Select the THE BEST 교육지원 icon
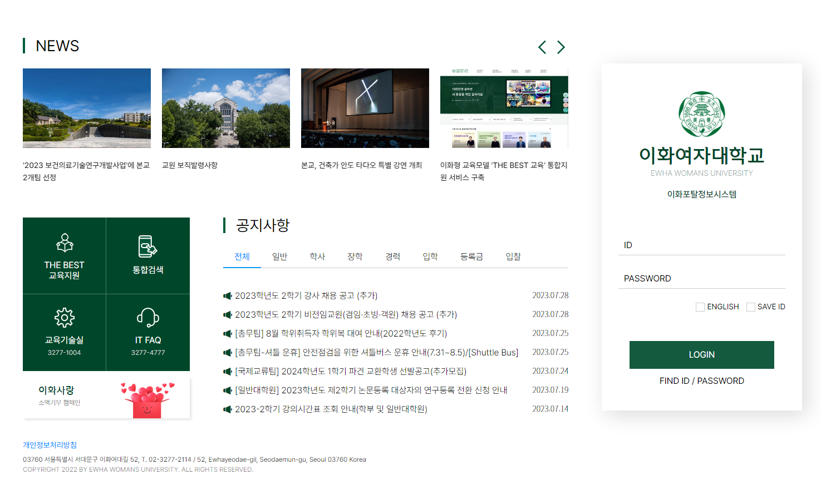 (x=64, y=243)
